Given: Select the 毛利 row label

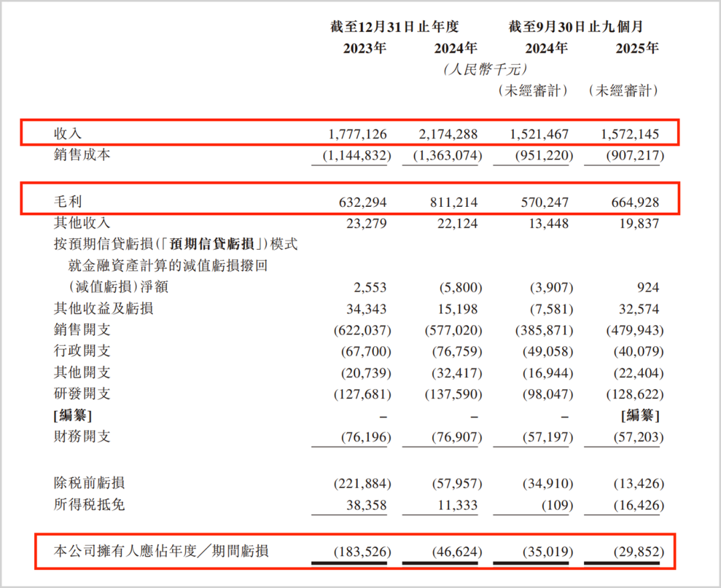Looking at the screenshot, I should (x=67, y=202).
